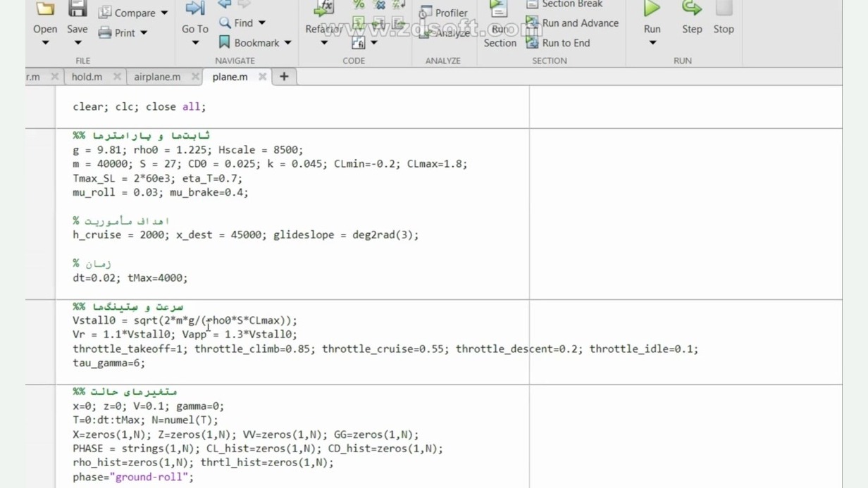Click the Open folder icon

pyautogui.click(x=45, y=9)
